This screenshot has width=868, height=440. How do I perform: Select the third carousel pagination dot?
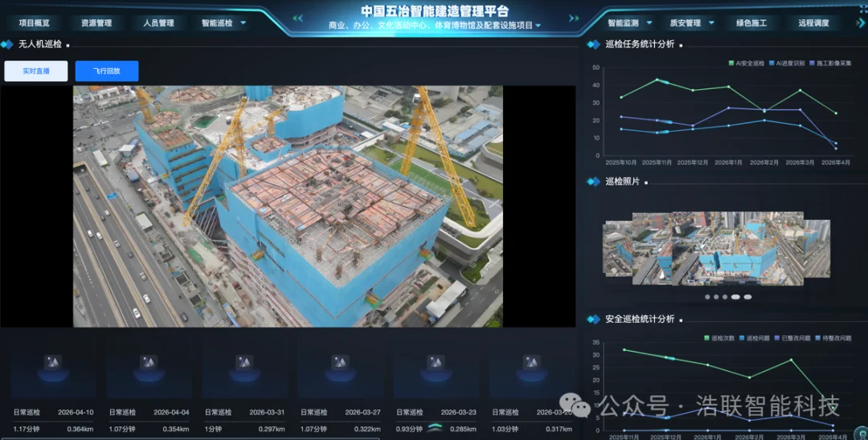725,297
